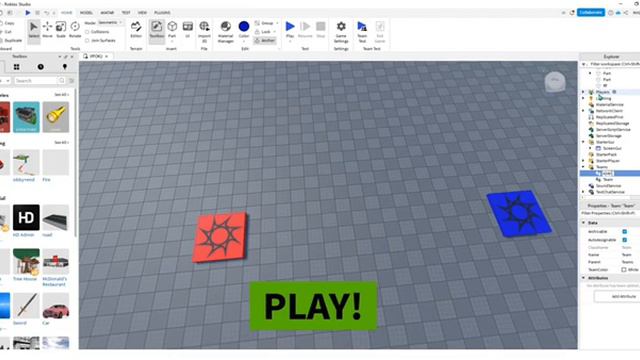Select the HD Admin toolbox thumbnail
The width and height of the screenshot is (640, 360).
[26, 218]
